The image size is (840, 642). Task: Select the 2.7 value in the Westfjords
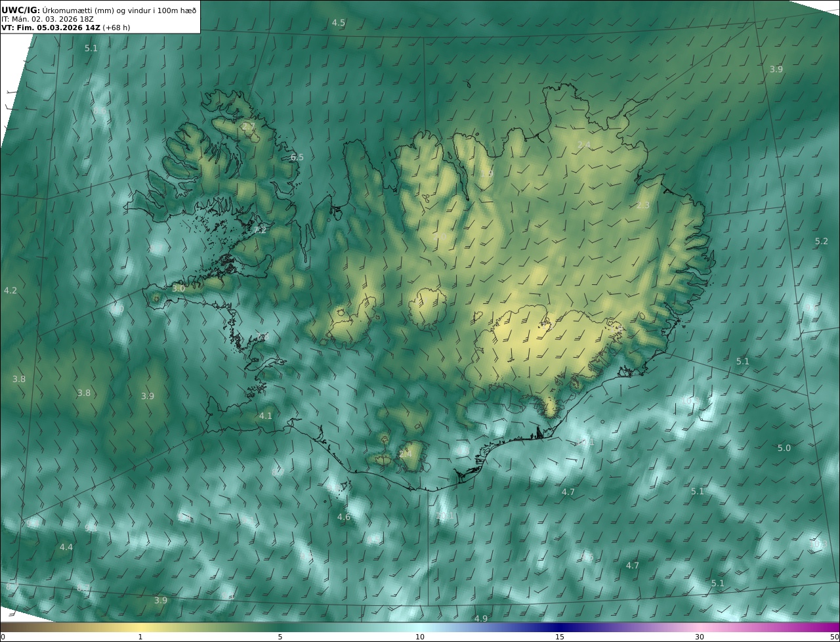[x=249, y=126]
